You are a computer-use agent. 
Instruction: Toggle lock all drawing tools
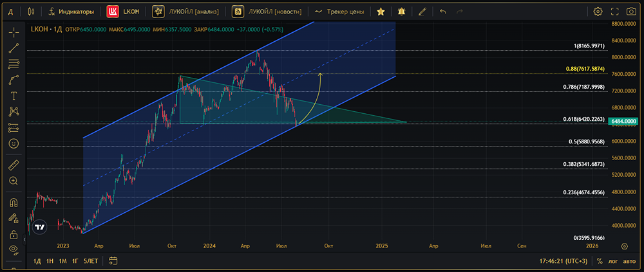[x=14, y=235]
